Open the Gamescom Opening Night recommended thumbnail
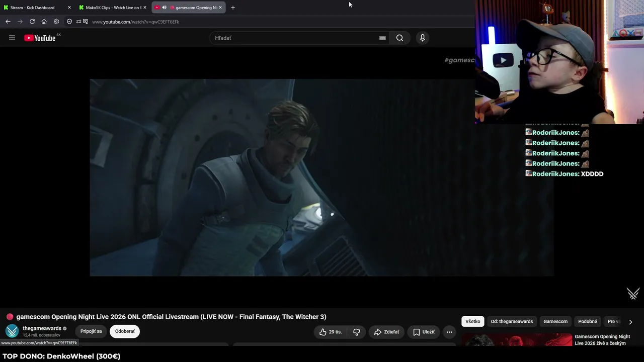 pos(517,340)
